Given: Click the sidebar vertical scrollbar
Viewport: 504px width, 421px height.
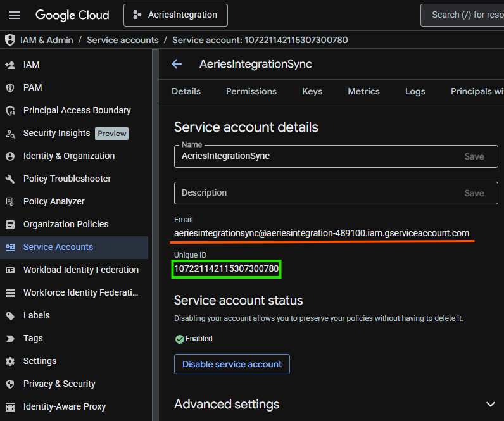Looking at the screenshot, I should click(155, 235).
